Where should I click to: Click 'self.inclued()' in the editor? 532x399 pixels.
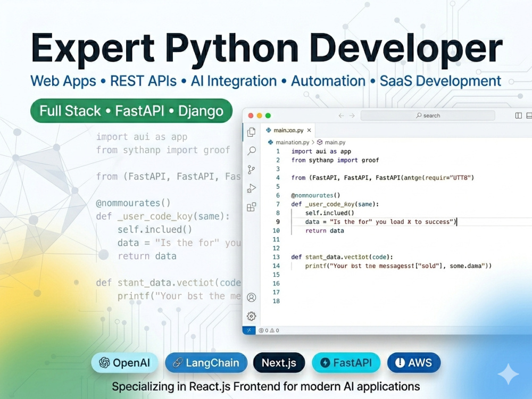(x=329, y=213)
